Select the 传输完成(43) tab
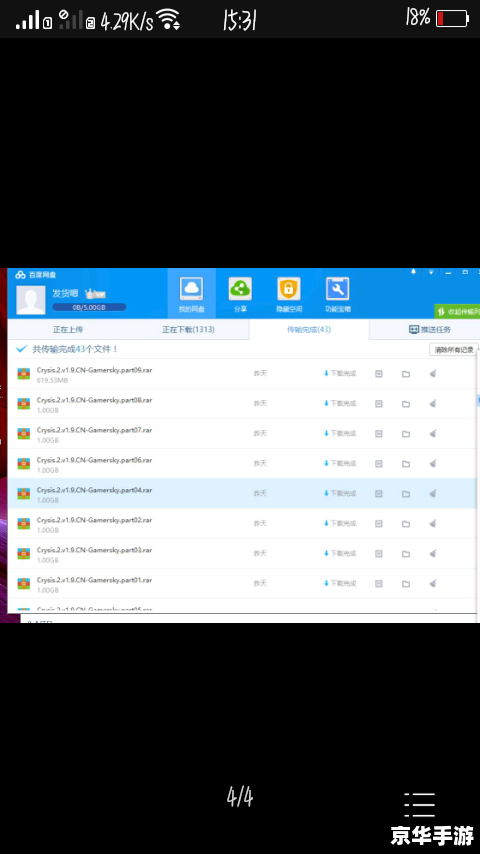 pos(309,330)
